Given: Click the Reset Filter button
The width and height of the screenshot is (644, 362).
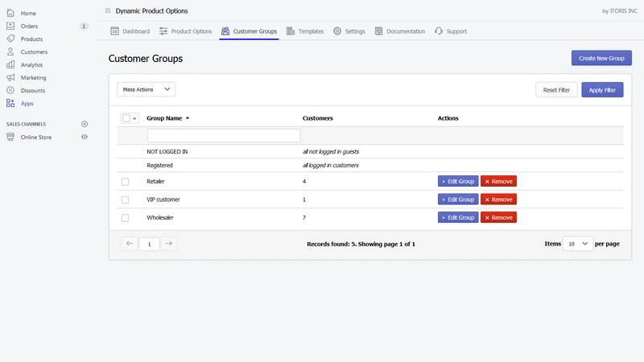Looking at the screenshot, I should [x=556, y=90].
